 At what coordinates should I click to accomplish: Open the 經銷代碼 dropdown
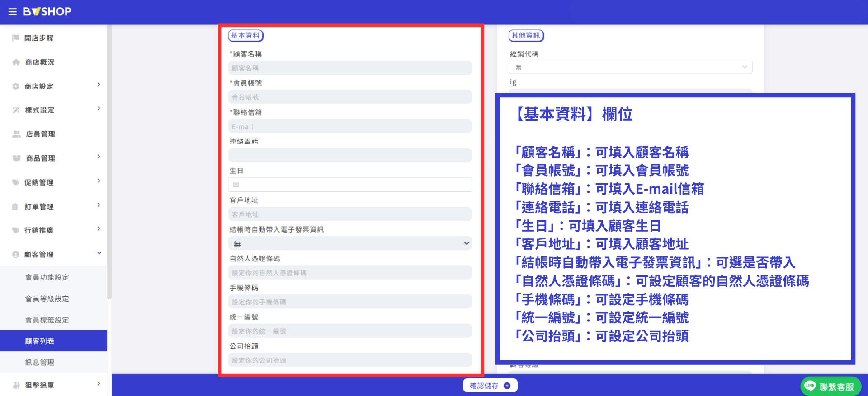pyautogui.click(x=630, y=67)
